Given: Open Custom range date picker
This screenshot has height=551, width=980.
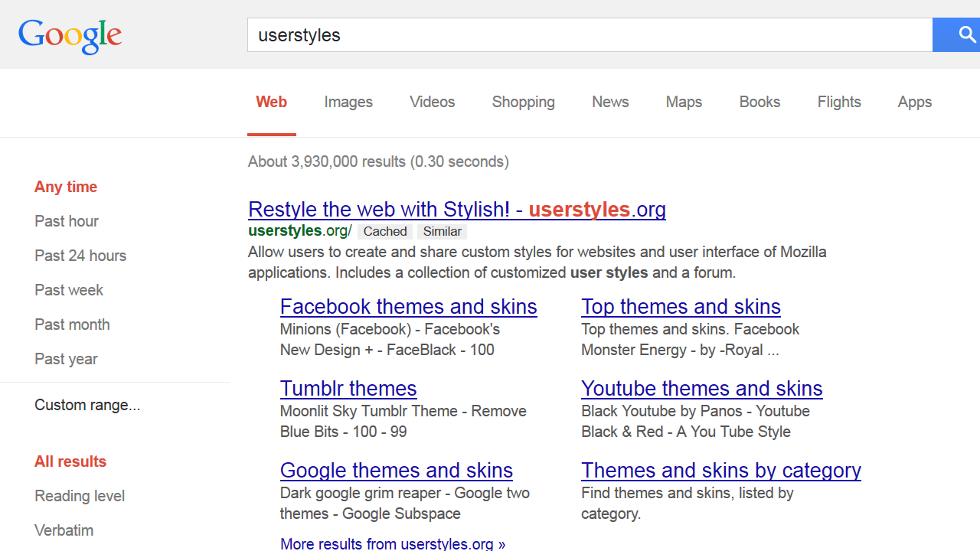Looking at the screenshot, I should tap(87, 405).
